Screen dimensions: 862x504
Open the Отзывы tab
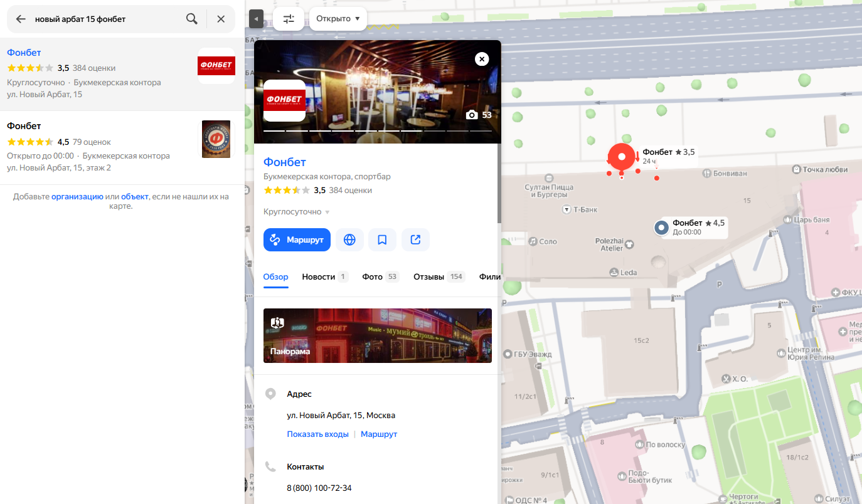point(439,276)
